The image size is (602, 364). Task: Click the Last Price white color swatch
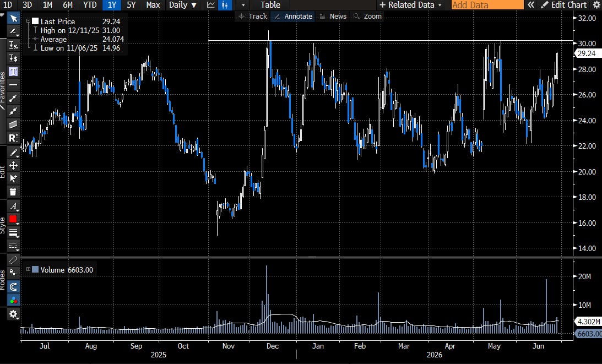click(35, 21)
